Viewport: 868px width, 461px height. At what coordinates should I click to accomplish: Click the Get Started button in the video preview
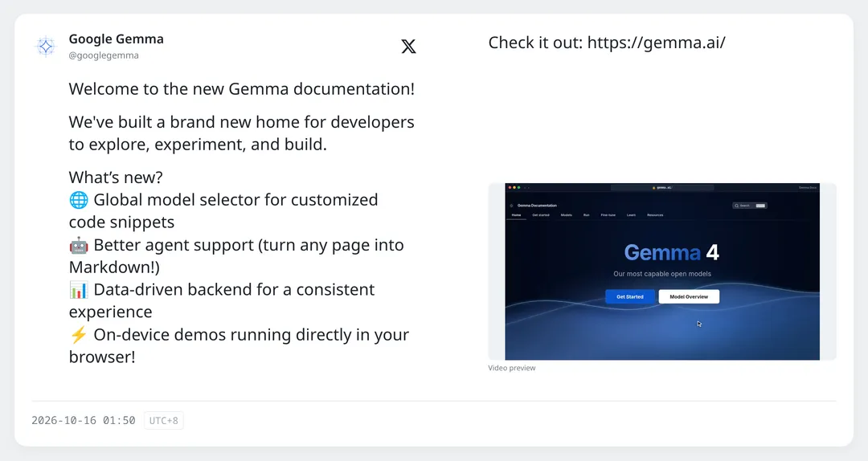pyautogui.click(x=630, y=296)
